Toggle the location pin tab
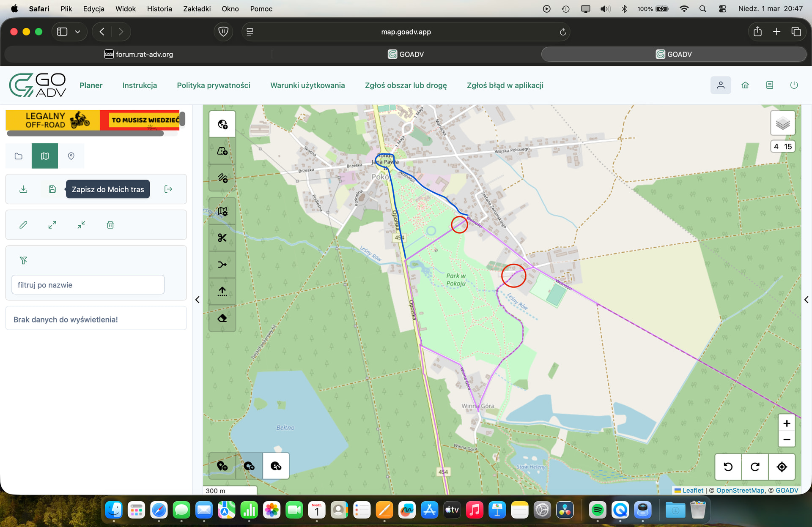Image resolution: width=812 pixels, height=527 pixels. pyautogui.click(x=71, y=156)
